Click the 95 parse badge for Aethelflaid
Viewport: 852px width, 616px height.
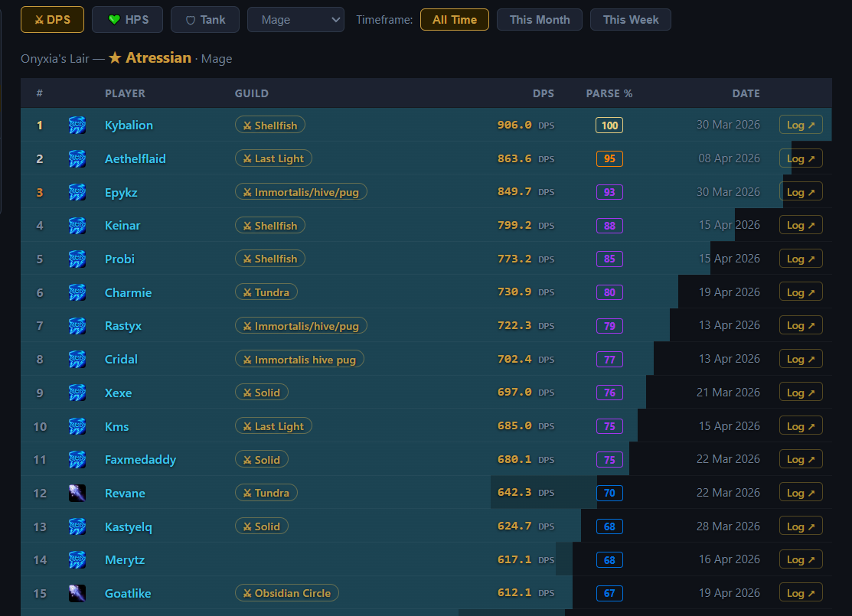click(x=609, y=158)
